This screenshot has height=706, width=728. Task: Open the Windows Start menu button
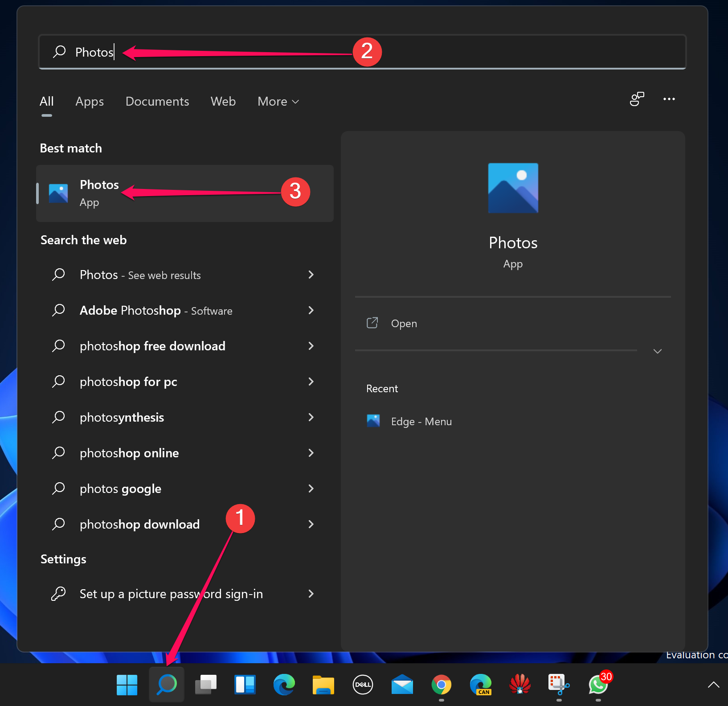click(127, 685)
